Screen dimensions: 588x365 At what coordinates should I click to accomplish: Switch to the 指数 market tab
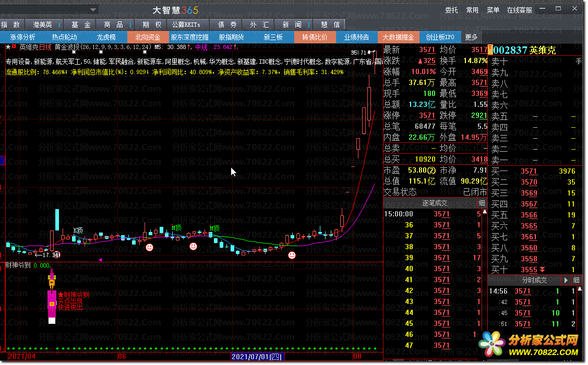point(10,25)
